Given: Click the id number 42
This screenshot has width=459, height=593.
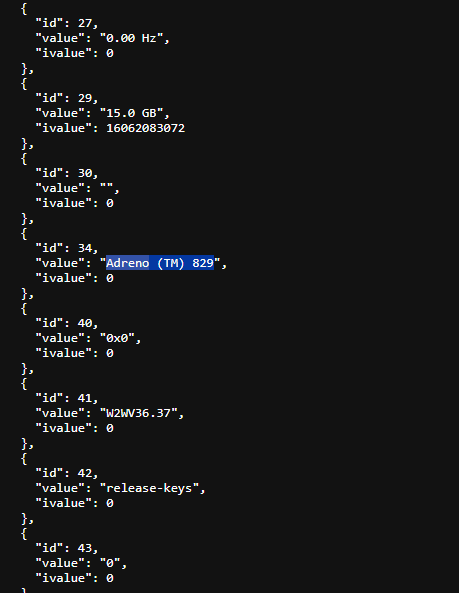Looking at the screenshot, I should click(x=85, y=473).
